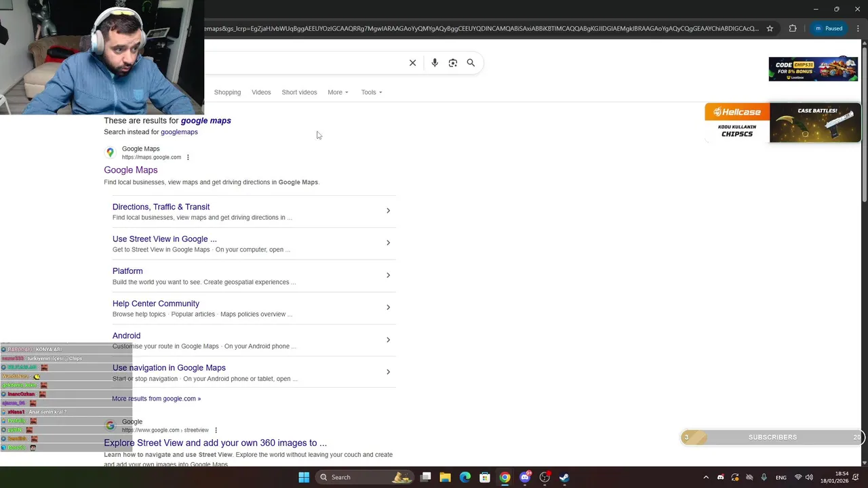Viewport: 868px width, 488px height.
Task: Open File Explorer from the taskbar
Action: (x=445, y=477)
